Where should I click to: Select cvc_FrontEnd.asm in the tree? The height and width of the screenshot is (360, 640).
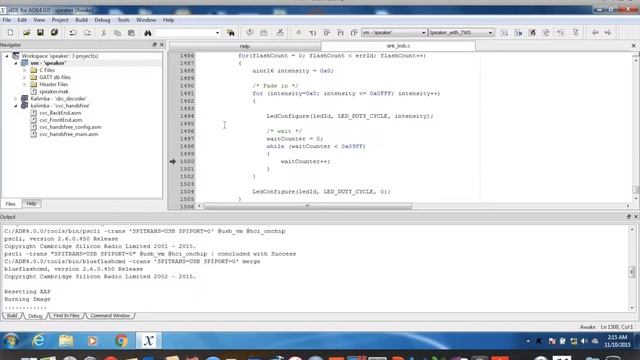61,120
